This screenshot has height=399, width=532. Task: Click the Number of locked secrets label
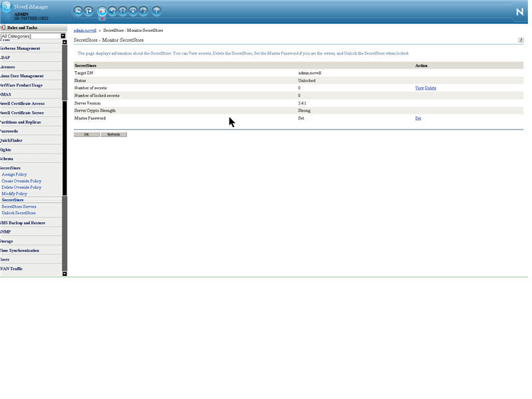point(96,96)
